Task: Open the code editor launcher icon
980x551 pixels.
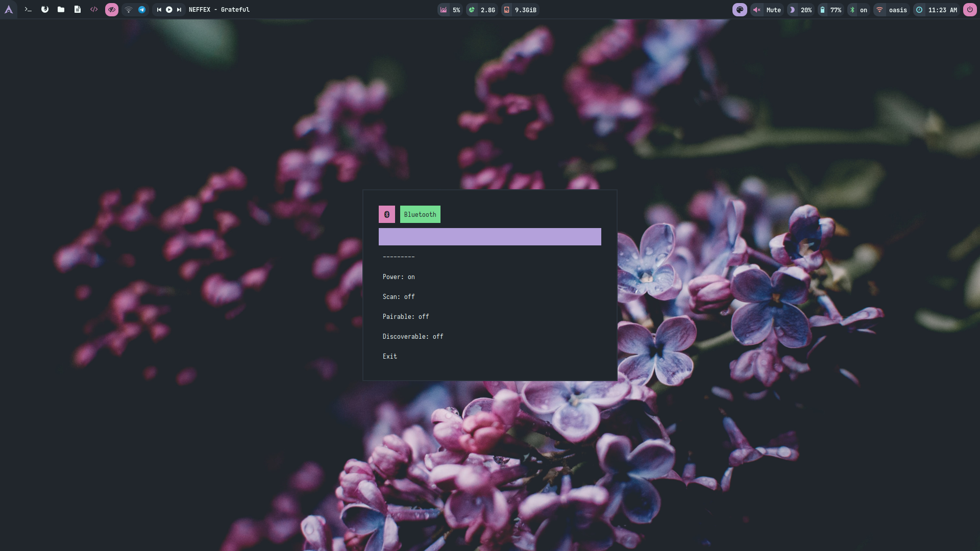Action: (x=94, y=10)
